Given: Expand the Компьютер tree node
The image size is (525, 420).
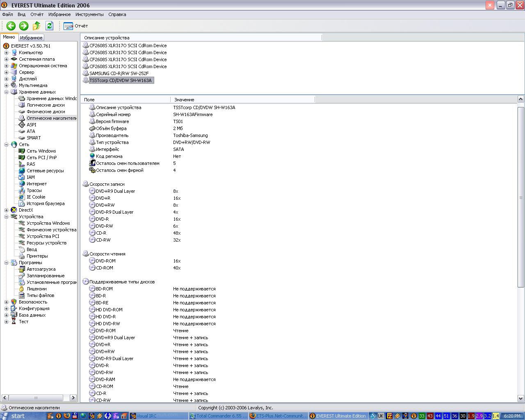Looking at the screenshot, I should (6, 52).
